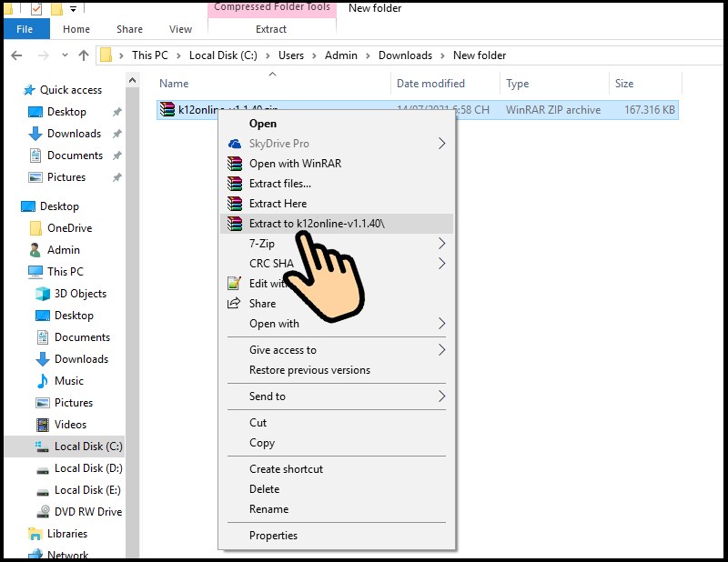
Task: Select Local Disk (D:) in navigation pane
Action: pos(87,468)
